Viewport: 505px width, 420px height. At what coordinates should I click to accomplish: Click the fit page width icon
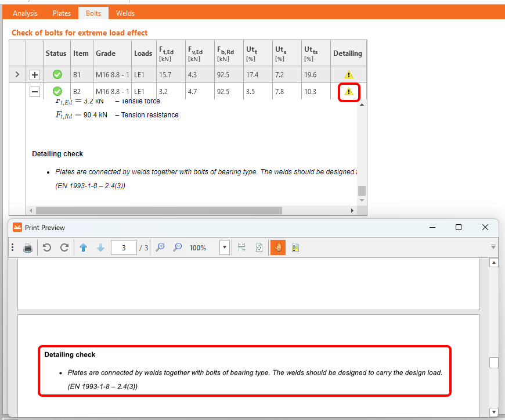(241, 247)
